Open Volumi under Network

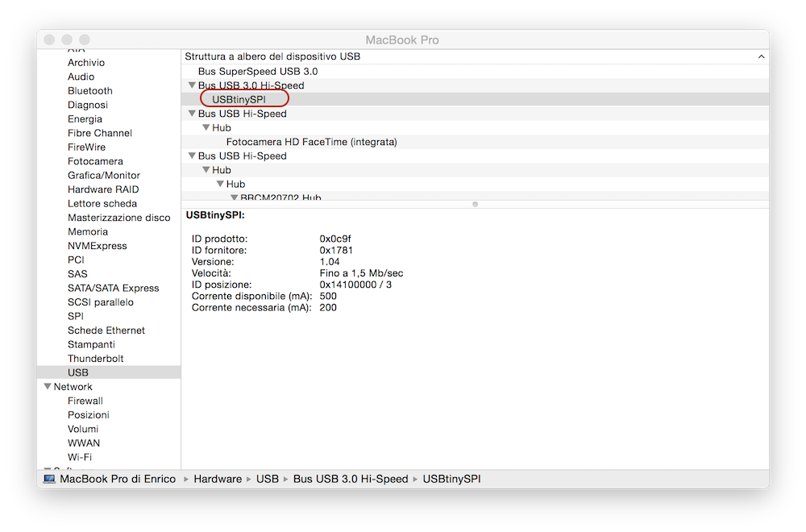(83, 429)
